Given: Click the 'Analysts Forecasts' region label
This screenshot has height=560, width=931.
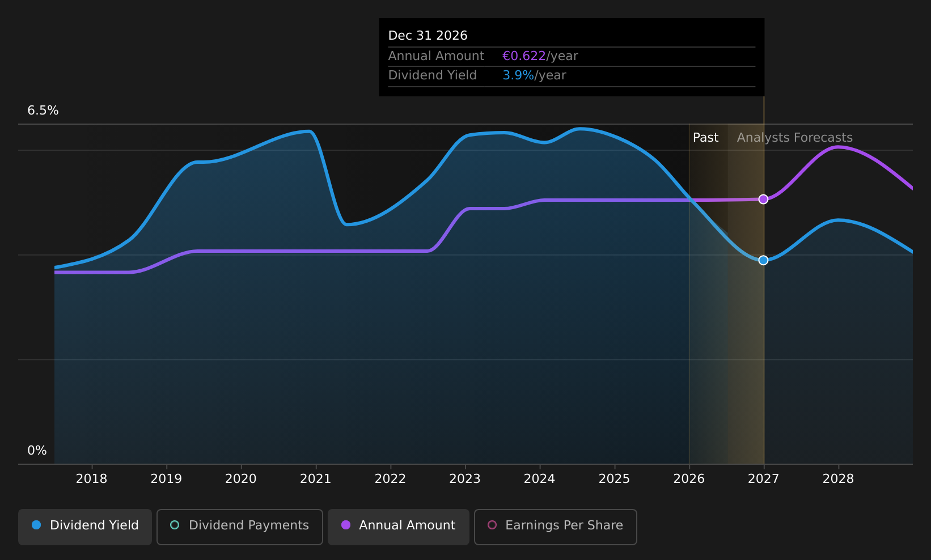Looking at the screenshot, I should click(x=794, y=138).
